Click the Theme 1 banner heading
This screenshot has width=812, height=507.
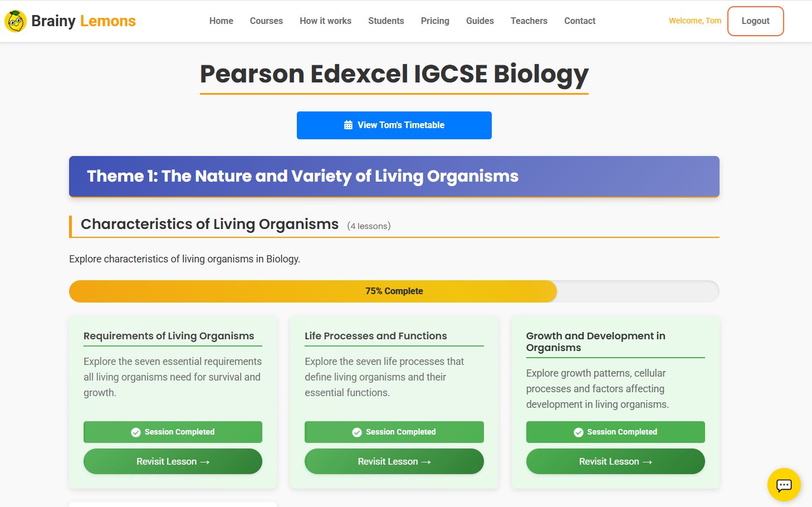[x=302, y=176]
